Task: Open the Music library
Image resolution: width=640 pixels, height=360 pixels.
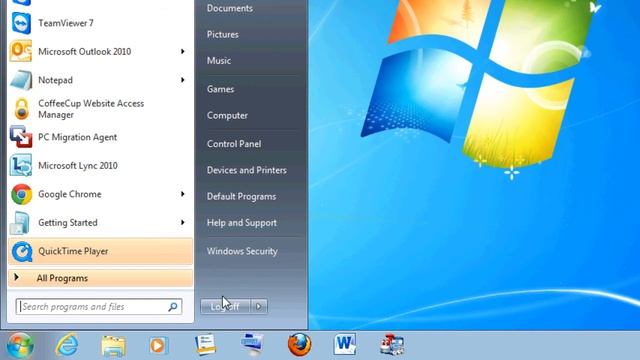Action: pos(219,61)
